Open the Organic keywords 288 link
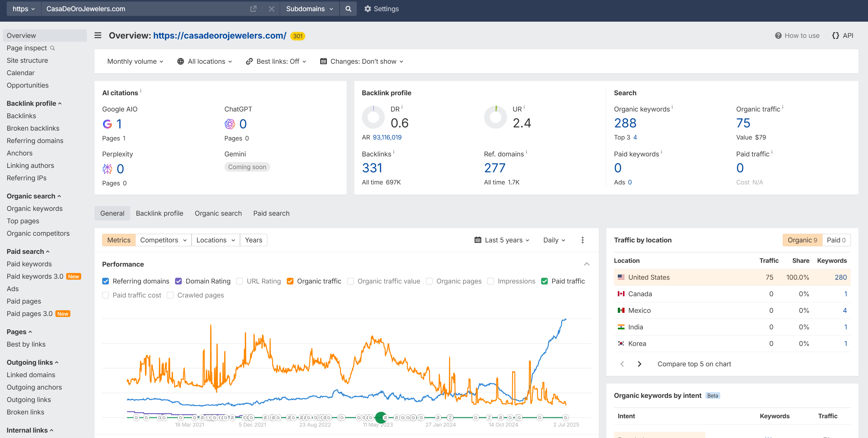The image size is (868, 438). 625,123
